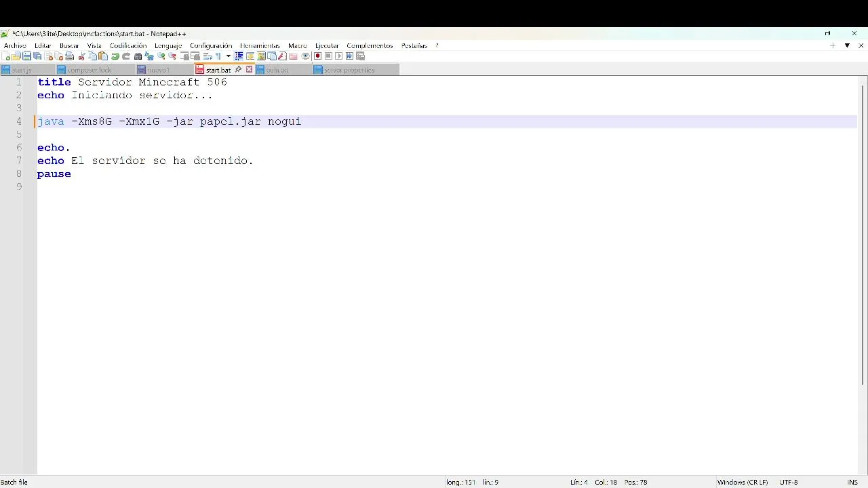868x488 pixels.
Task: Toggle the Document Map toolbar icon
Action: coord(261,56)
